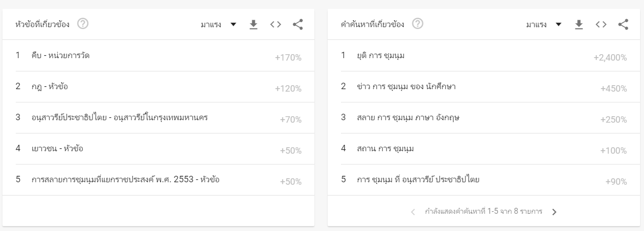Image resolution: width=644 pixels, height=231 pixels.
Task: Open มาแรง dropdown in related queries
Action: (x=544, y=25)
